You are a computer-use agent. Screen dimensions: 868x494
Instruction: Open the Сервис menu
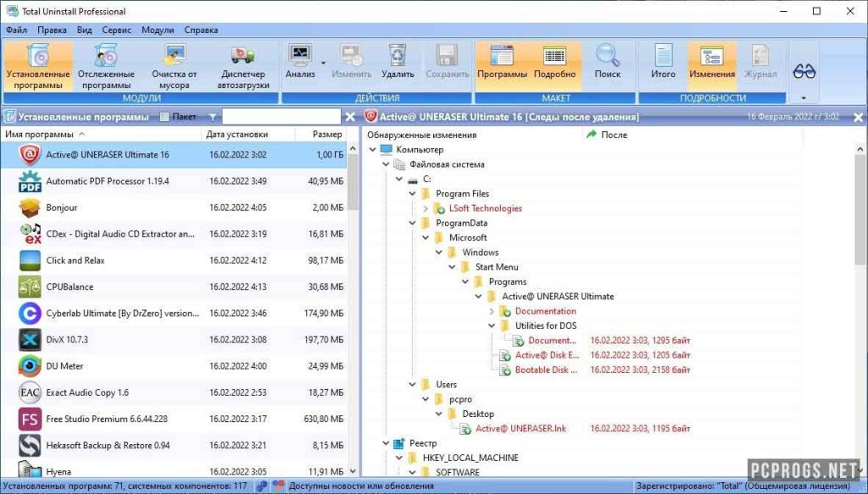pos(117,30)
